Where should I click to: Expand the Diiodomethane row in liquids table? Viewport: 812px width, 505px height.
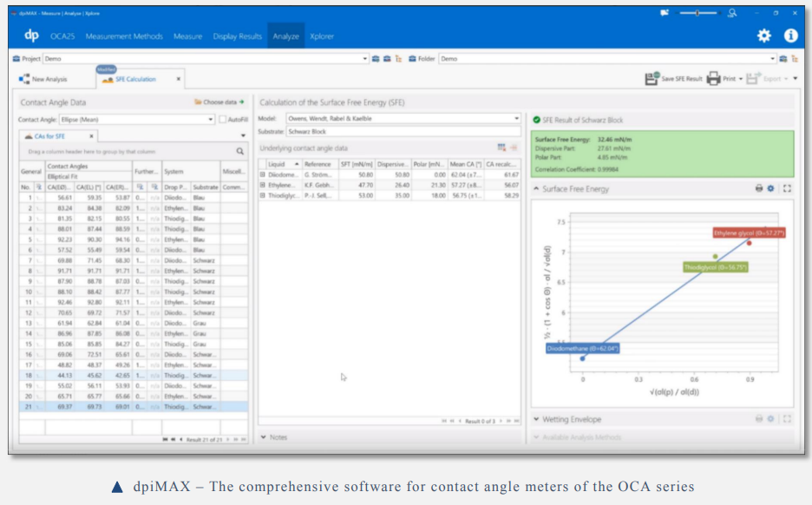263,174
